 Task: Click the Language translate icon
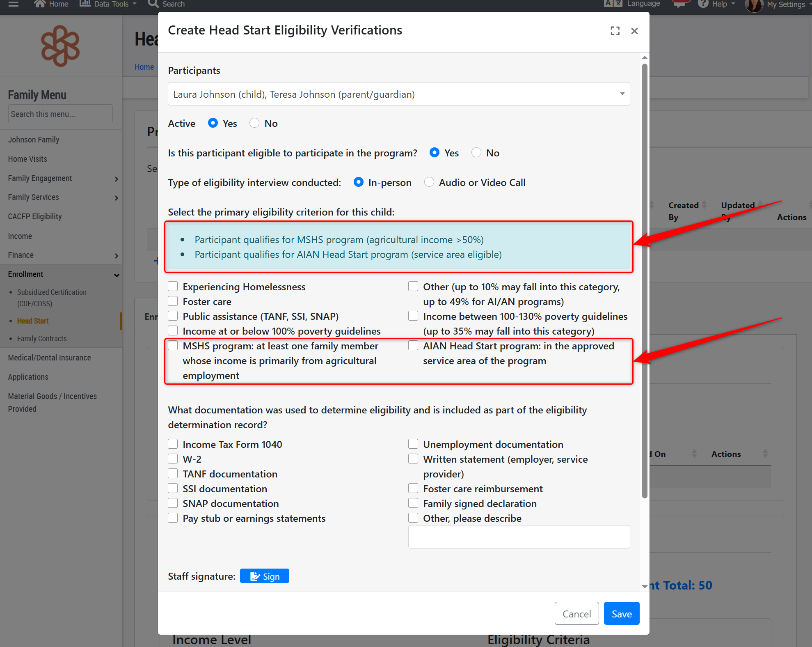coord(613,4)
